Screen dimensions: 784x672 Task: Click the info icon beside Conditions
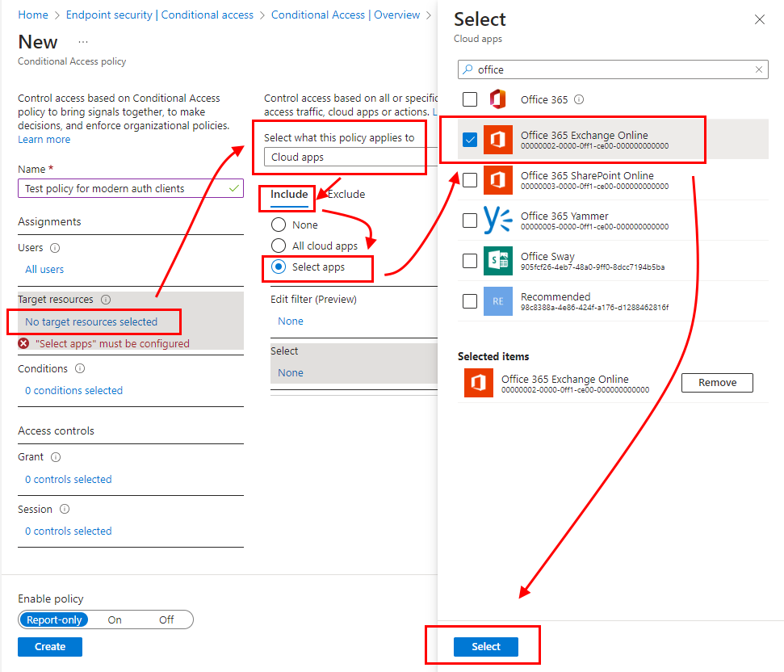point(80,368)
